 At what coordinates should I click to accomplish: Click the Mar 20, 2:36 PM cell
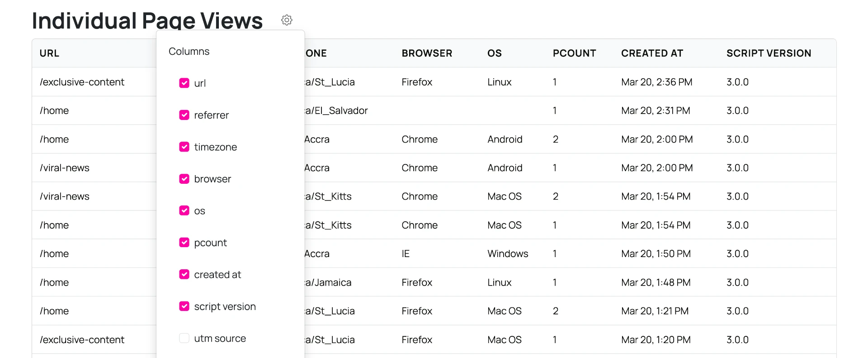tap(656, 82)
